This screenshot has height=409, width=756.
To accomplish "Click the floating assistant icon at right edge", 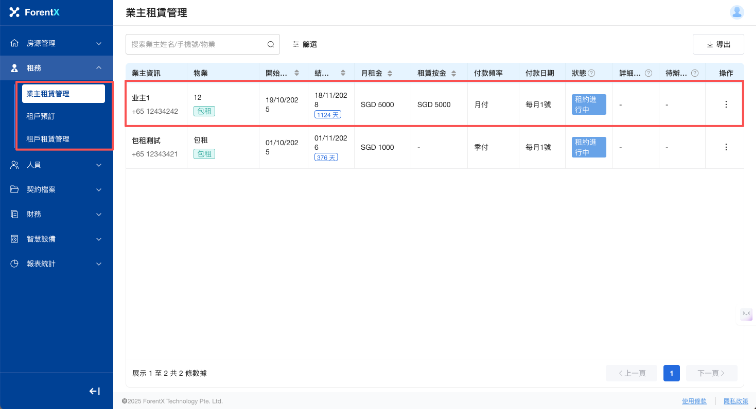I will click(746, 315).
